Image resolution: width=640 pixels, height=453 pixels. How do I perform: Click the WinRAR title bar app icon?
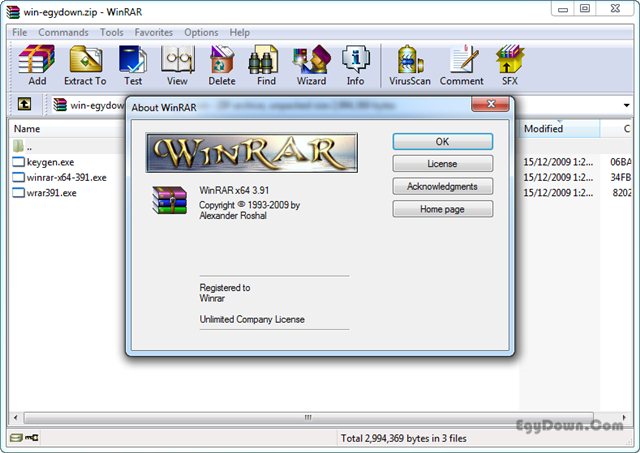pos(13,12)
